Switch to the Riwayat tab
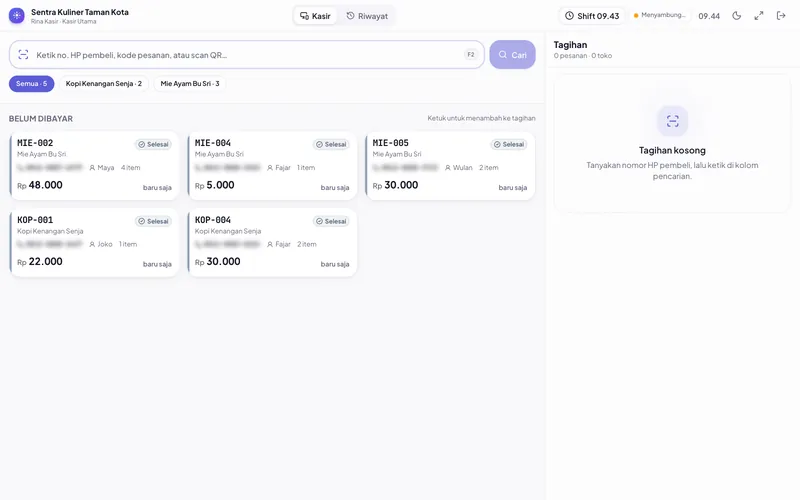Screen dimensions: 800x500 [x=367, y=16]
